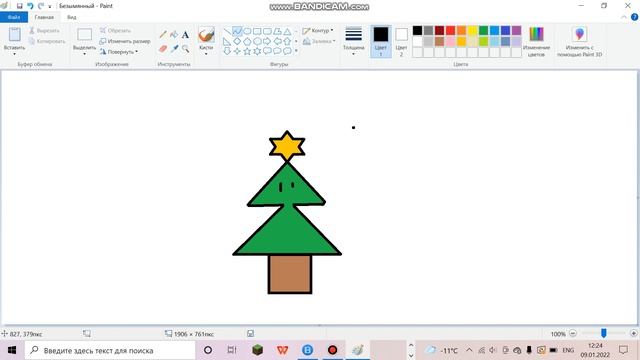Open the Windows Start menu
Viewport: 640px width, 360px height.
11,350
